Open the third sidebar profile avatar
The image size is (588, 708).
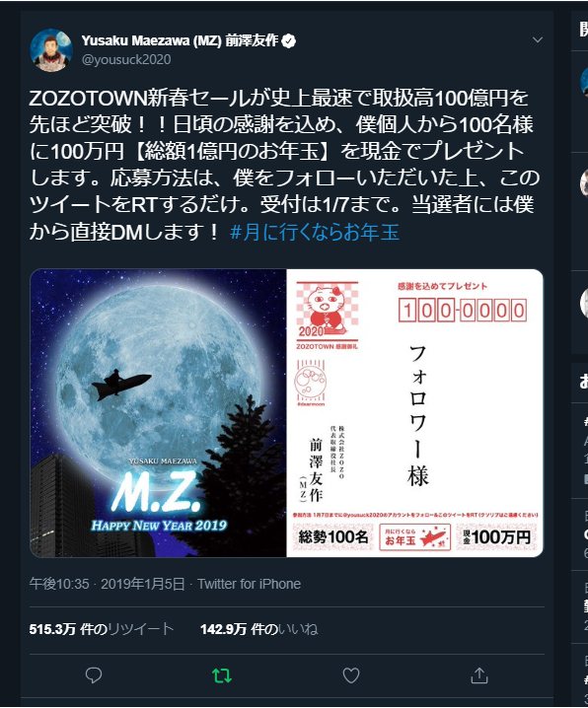(x=584, y=302)
